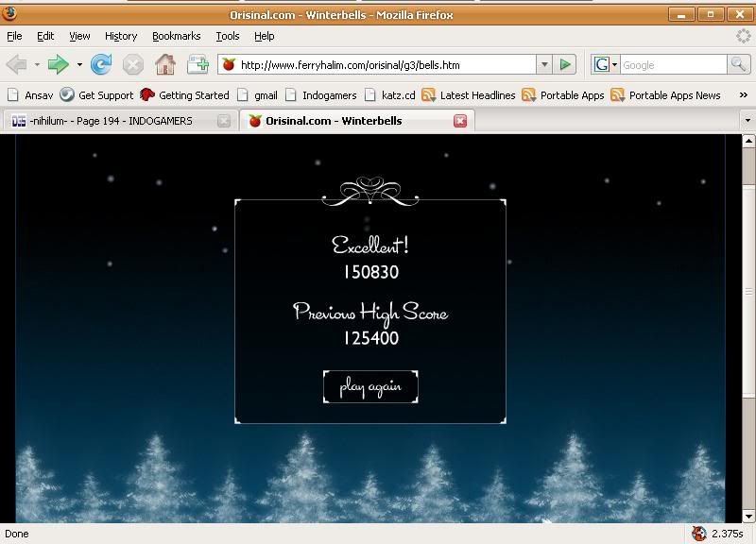
Task: Open the katz.cd bookmark
Action: (x=390, y=95)
